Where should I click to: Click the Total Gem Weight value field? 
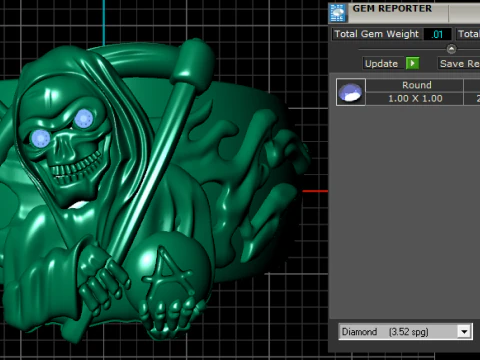coord(438,34)
